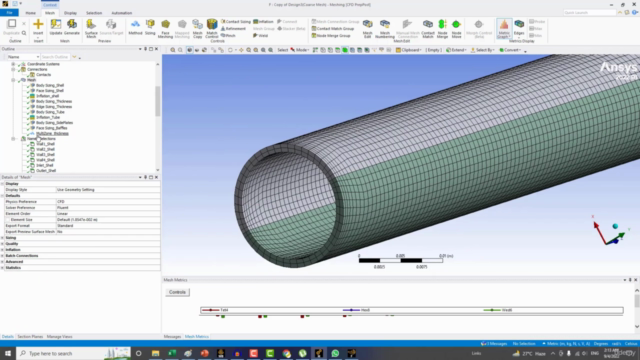Open the File menu
Screen dimensions: 640x360
point(9,13)
